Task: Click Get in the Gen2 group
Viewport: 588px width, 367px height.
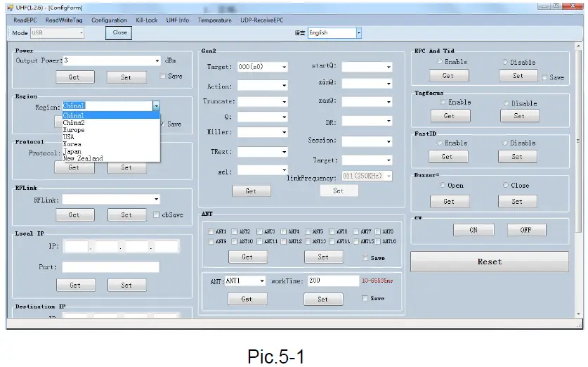Action: click(x=251, y=191)
